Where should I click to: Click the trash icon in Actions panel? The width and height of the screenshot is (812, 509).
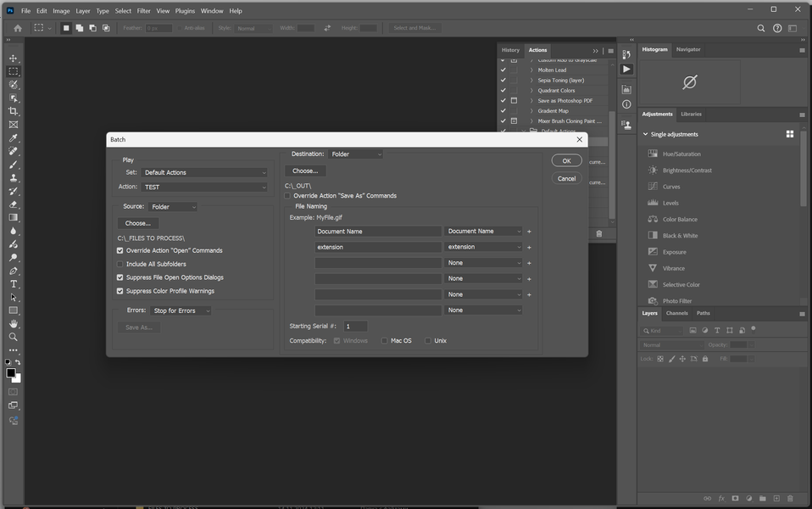point(599,233)
